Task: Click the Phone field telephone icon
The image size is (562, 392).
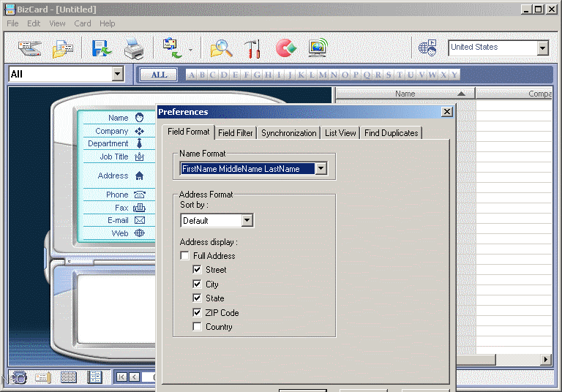Action: tap(140, 195)
